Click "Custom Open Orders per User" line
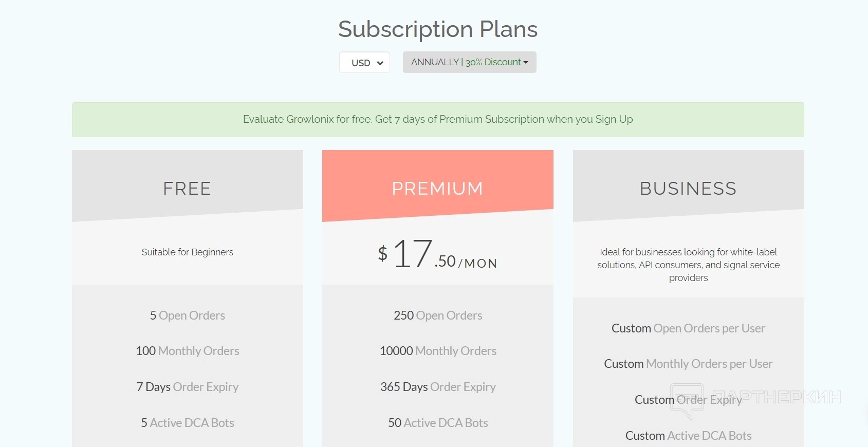This screenshot has height=447, width=868. pos(688,328)
